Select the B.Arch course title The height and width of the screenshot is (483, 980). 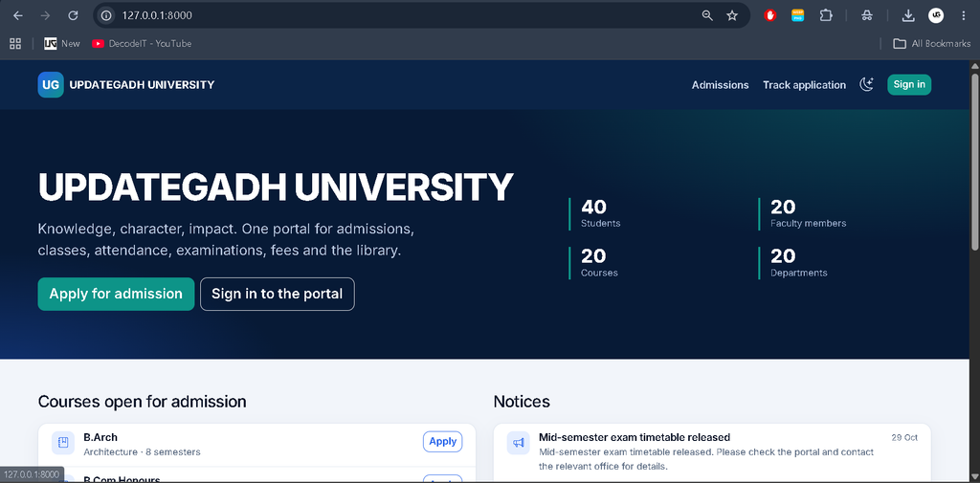(x=100, y=437)
